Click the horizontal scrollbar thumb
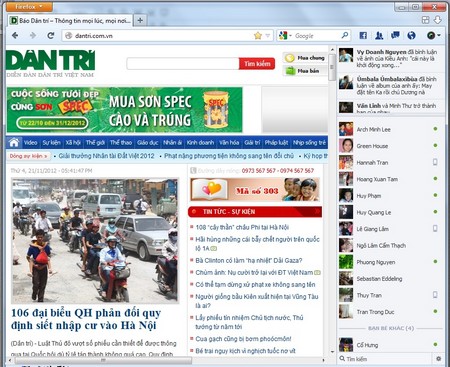 click(x=103, y=360)
